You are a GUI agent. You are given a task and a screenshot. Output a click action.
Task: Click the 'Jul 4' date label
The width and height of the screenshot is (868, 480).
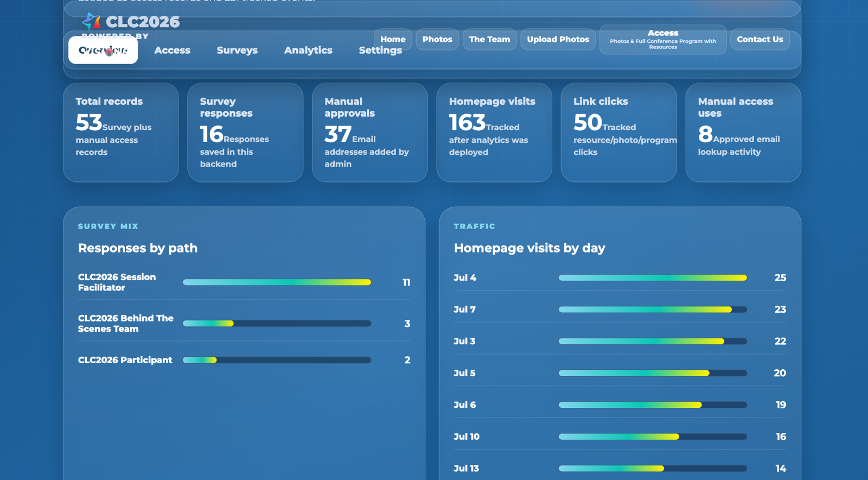coord(465,277)
